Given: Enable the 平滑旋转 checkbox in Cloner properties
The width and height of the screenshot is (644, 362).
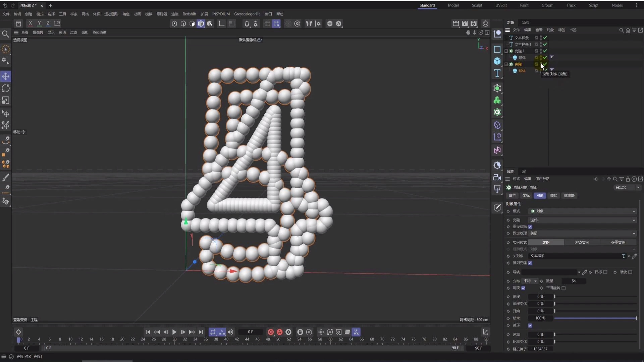Looking at the screenshot, I should pyautogui.click(x=564, y=288).
